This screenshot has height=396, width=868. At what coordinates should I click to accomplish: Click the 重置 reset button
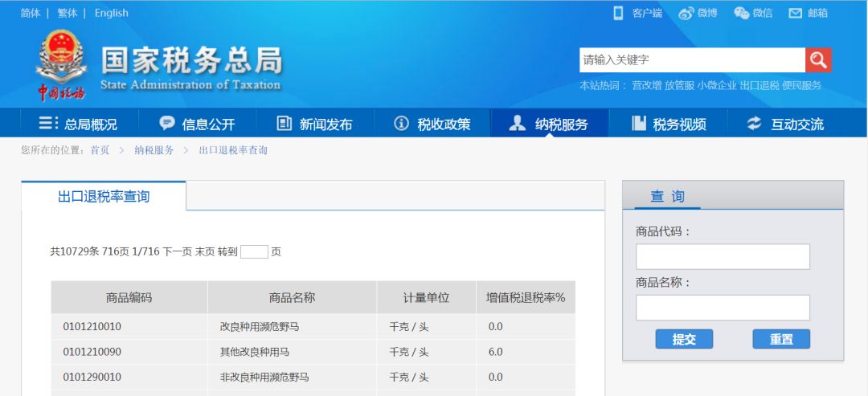(x=781, y=339)
